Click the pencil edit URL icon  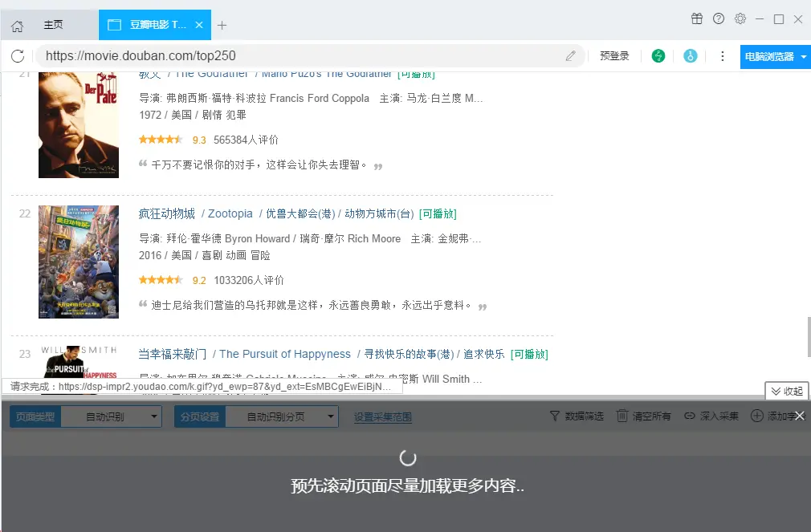(x=570, y=56)
